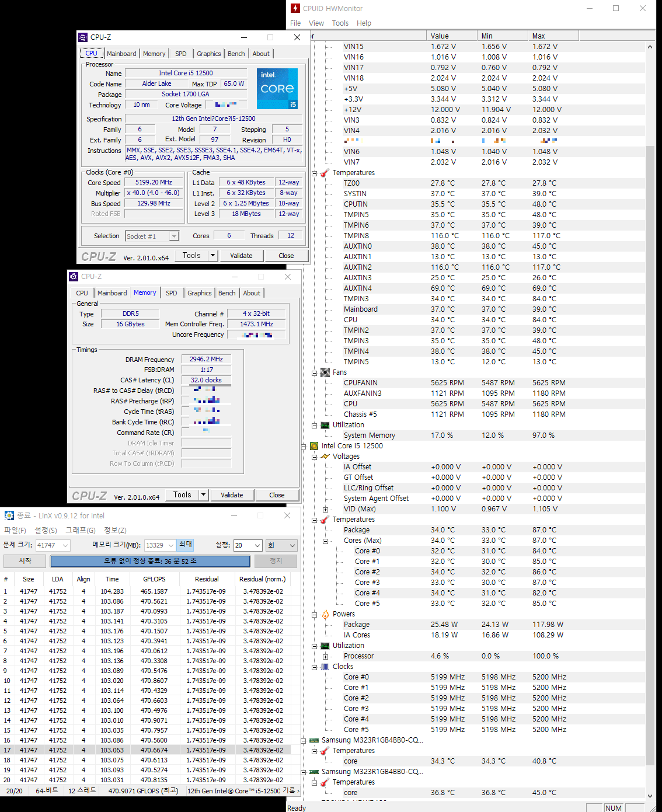662x812 pixels.
Task: Click the CPU-Z icon in the Memory tab window
Action: (x=74, y=276)
